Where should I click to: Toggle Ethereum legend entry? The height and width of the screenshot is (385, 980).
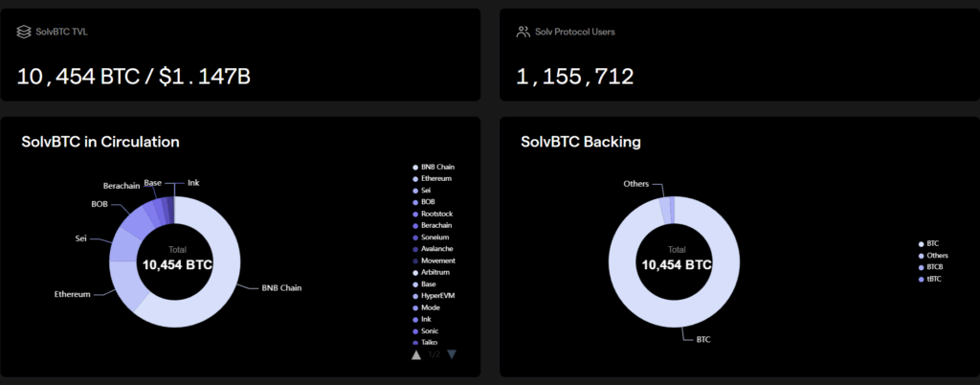[x=435, y=178]
